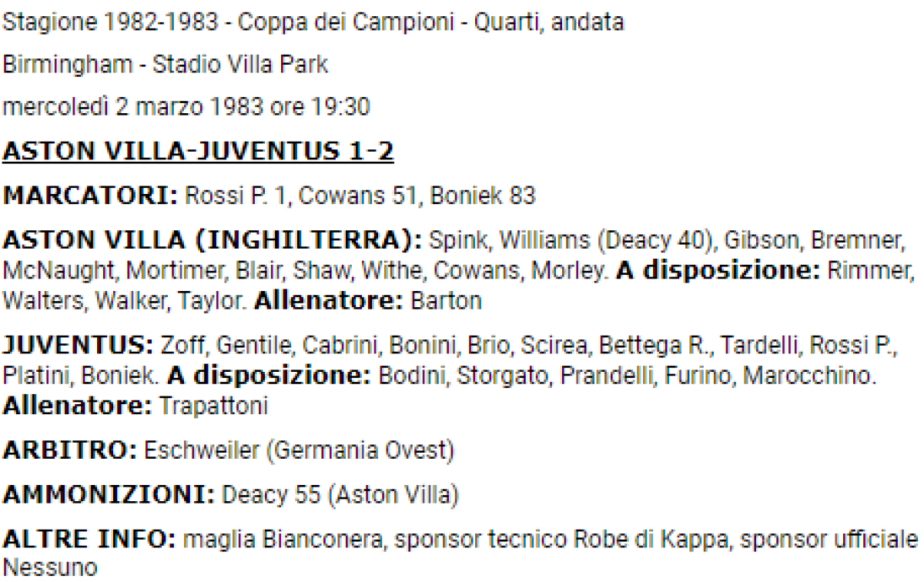Click coach name Barton
Screen dimensions: 924x582
pos(446,300)
